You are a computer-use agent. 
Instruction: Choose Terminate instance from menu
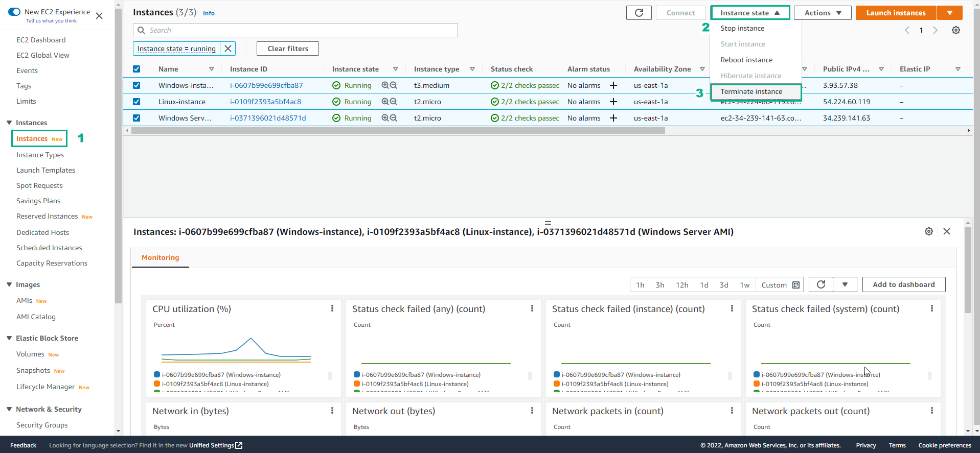coord(756,92)
